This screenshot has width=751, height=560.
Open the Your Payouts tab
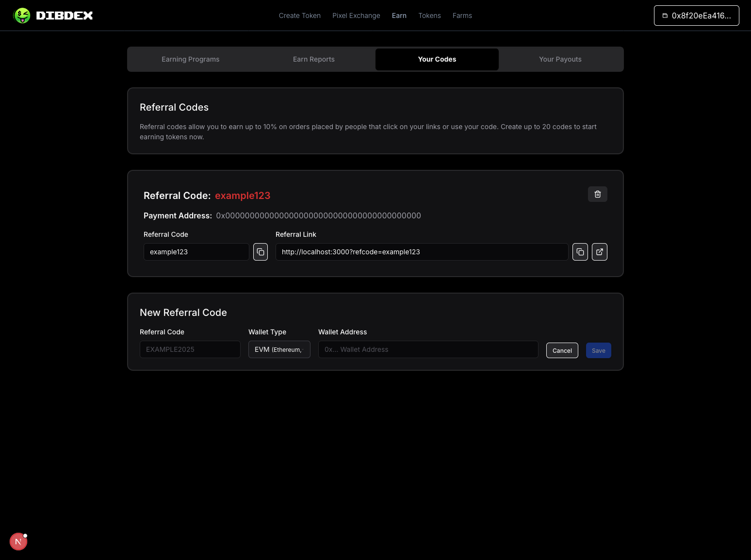click(560, 59)
